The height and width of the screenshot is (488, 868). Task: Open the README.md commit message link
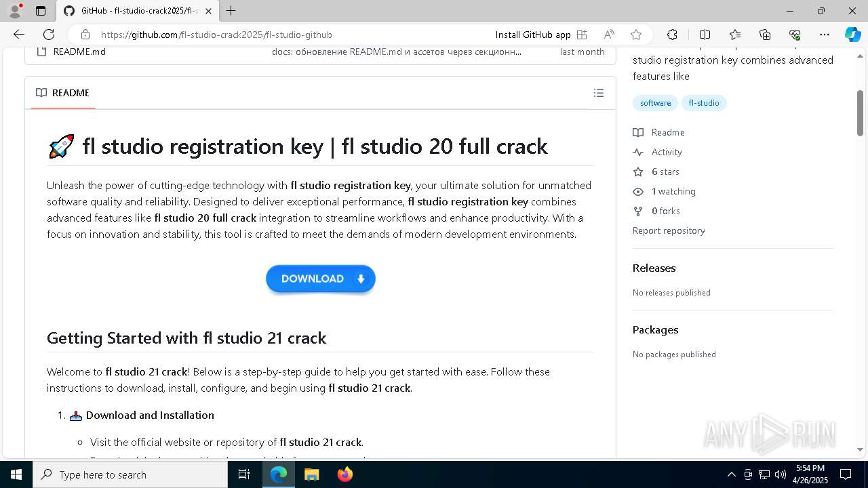[397, 52]
